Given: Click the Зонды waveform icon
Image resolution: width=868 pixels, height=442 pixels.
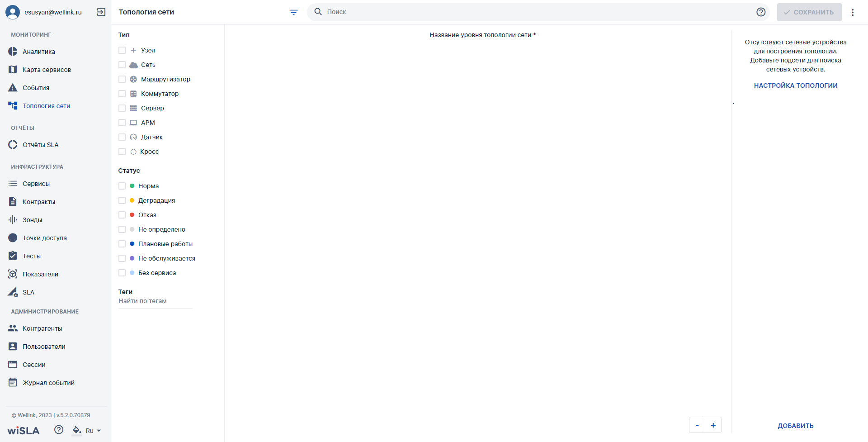Looking at the screenshot, I should coord(13,220).
